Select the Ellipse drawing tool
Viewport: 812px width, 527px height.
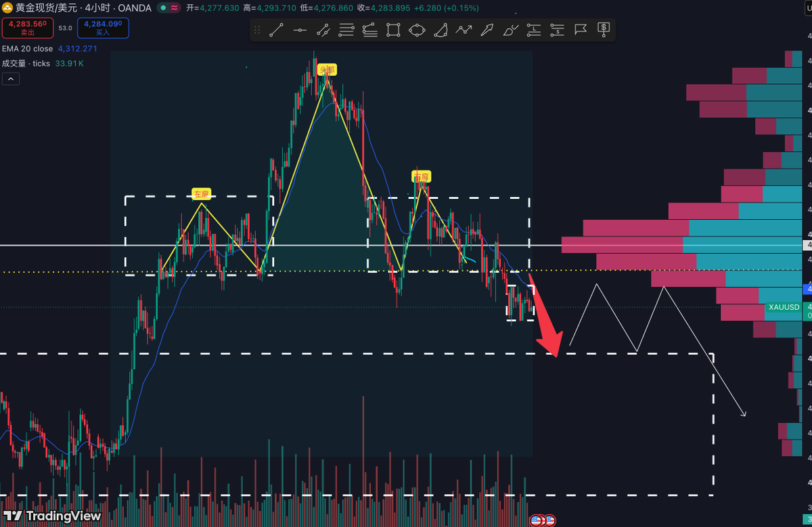pos(417,29)
